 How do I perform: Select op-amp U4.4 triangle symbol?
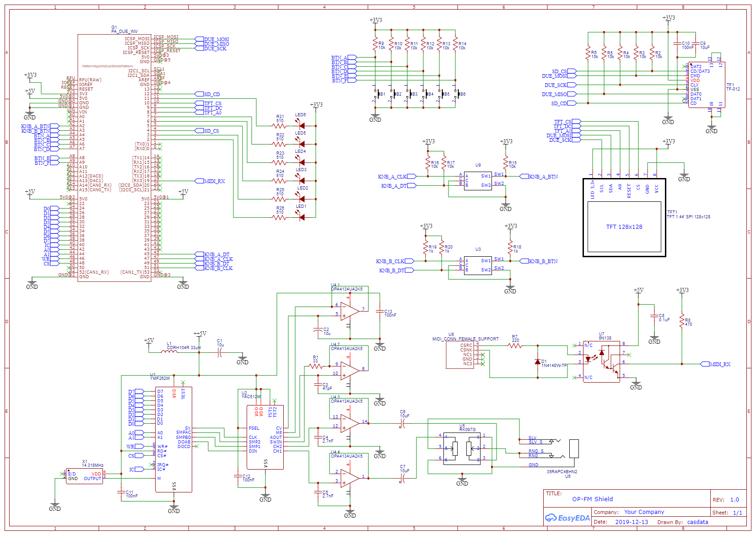pos(350,479)
